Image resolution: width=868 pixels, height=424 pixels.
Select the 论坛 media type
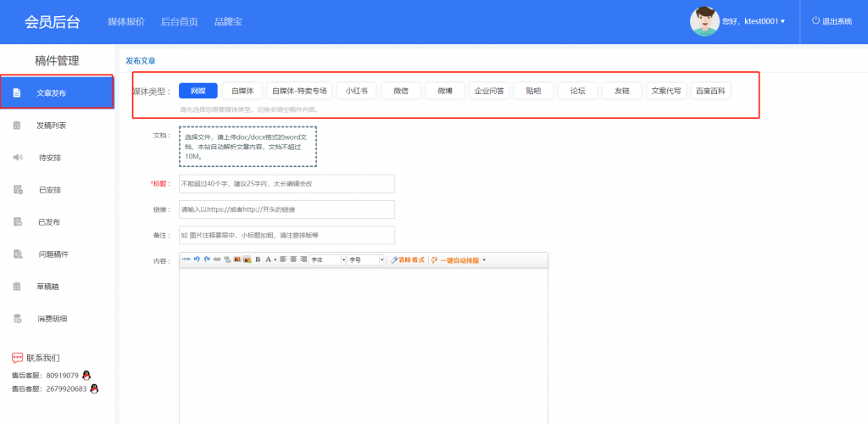578,91
